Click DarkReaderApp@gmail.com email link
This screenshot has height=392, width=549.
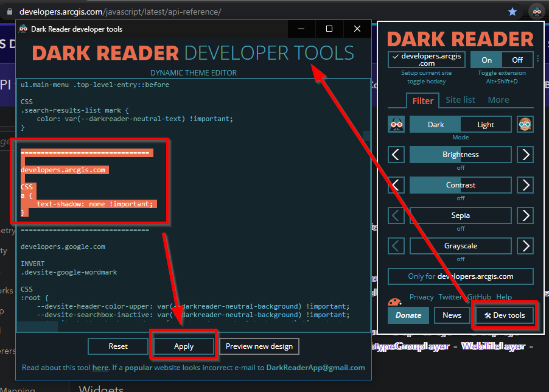point(315,368)
